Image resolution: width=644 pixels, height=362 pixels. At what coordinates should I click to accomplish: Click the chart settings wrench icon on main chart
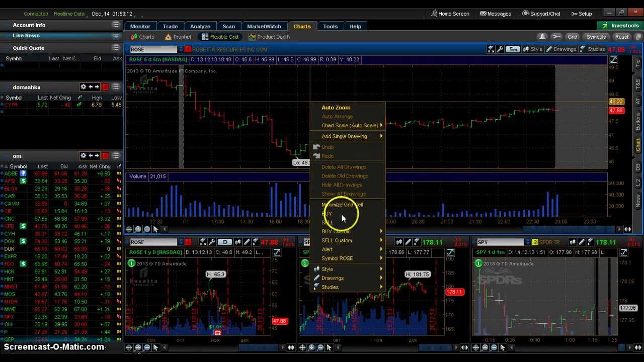(500, 49)
